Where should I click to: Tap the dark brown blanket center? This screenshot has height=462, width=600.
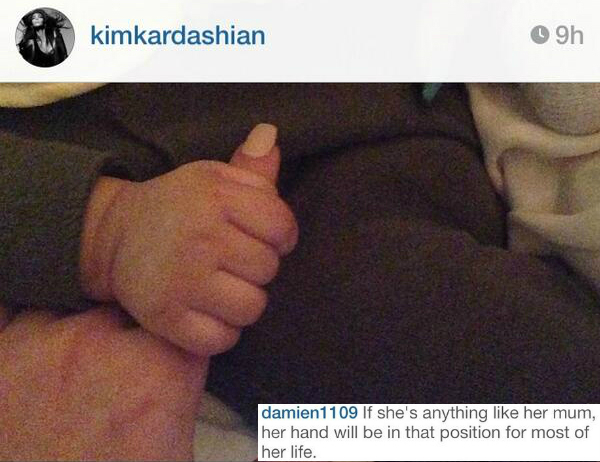click(x=383, y=249)
